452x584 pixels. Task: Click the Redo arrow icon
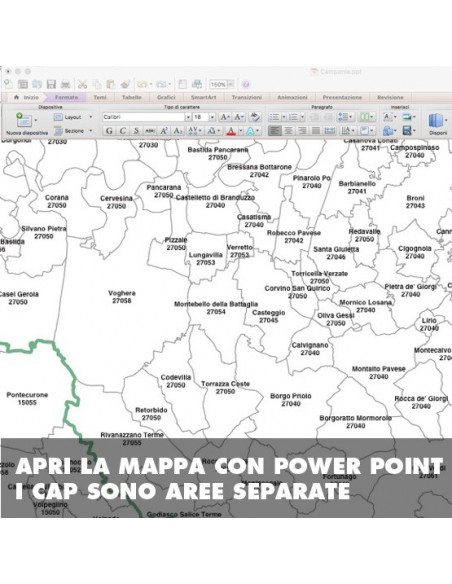[161, 85]
